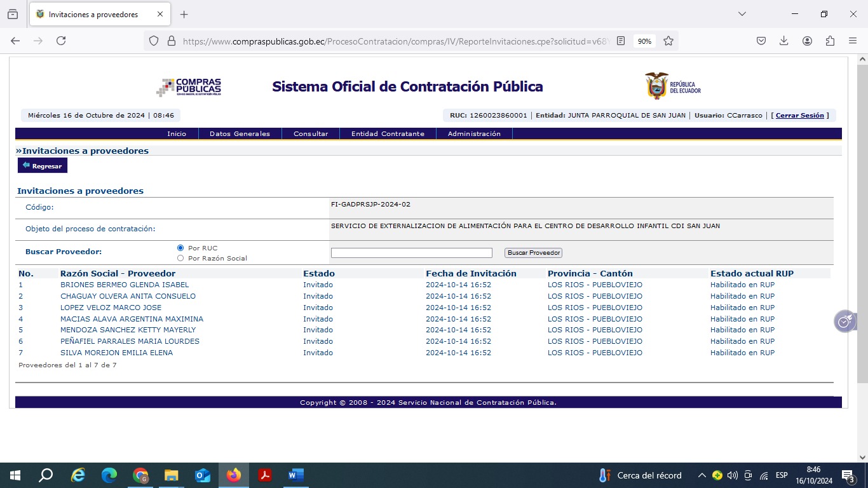
Task: Open the Entidad Contratante menu
Action: click(388, 133)
